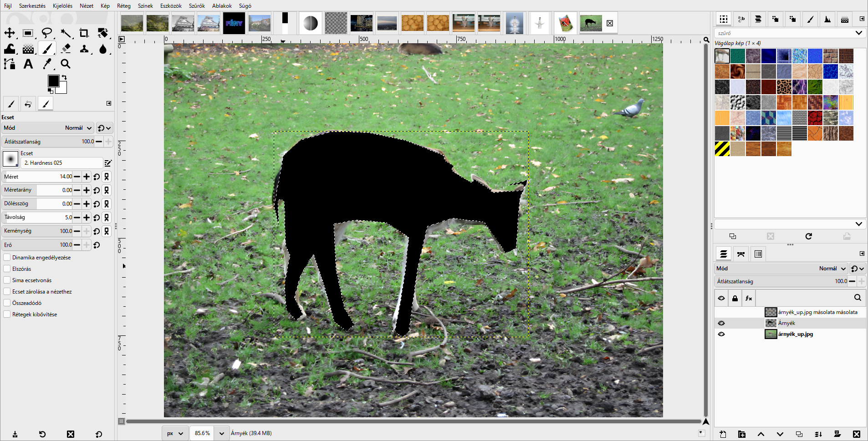Select the yellow-black striped pattern
868x441 pixels.
click(x=722, y=149)
